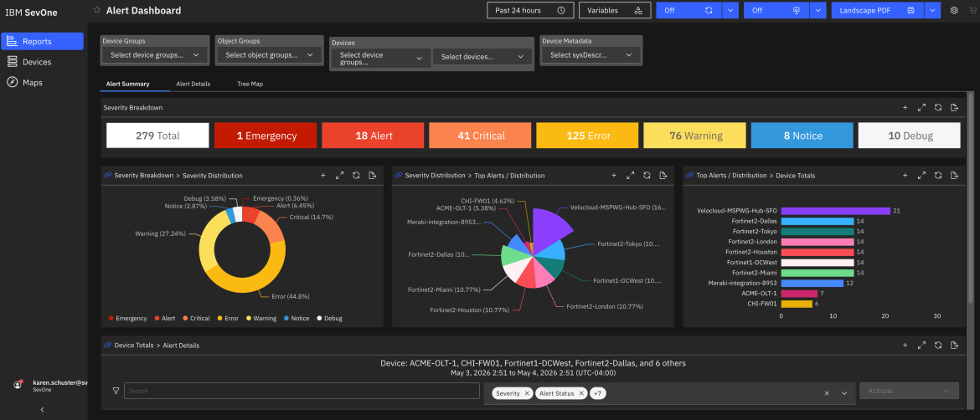Refresh Top Alerts / Distribution widget
This screenshot has height=420, width=980.
[647, 176]
